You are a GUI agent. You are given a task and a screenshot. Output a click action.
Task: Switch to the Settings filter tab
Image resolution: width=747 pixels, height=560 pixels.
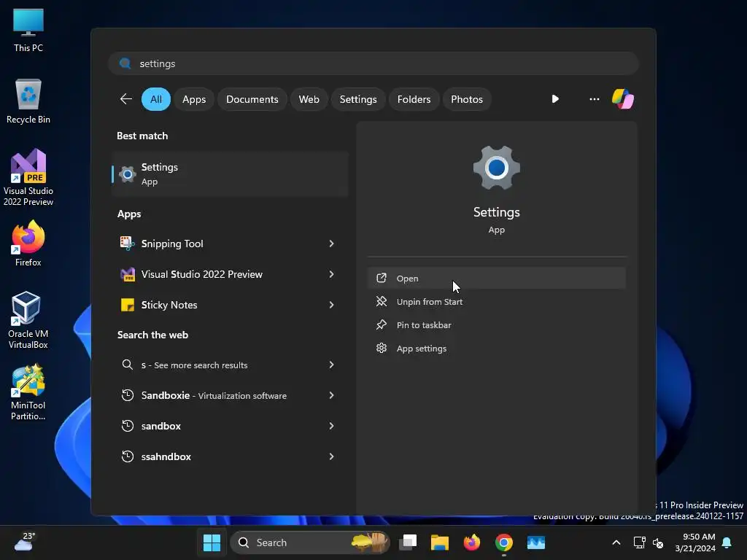click(358, 99)
